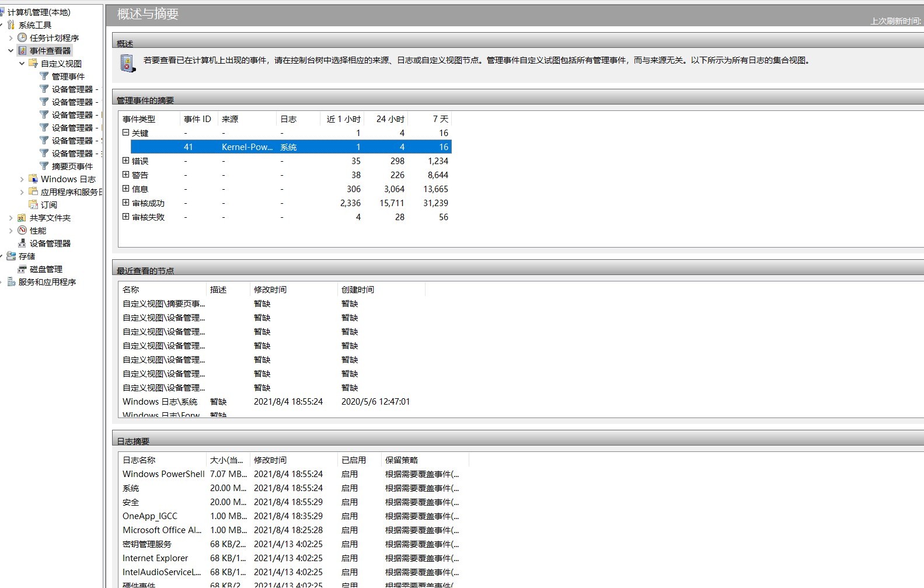Select the Internet Explorer log row

point(294,558)
